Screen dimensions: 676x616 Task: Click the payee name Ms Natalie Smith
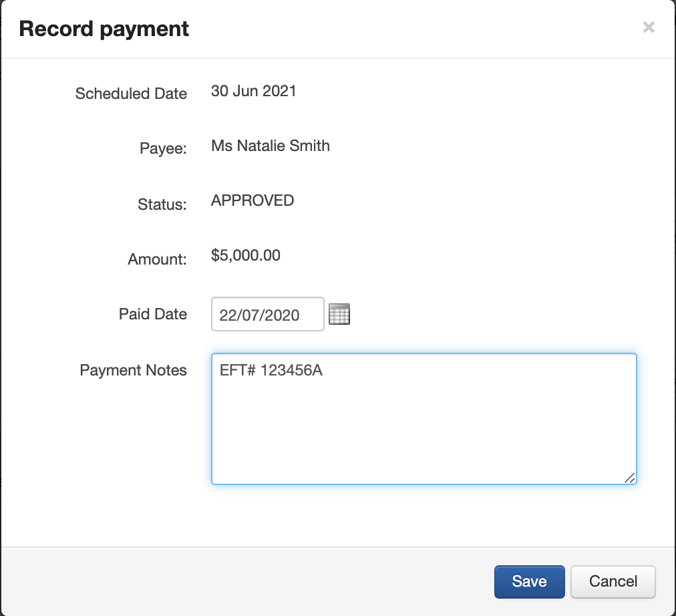tap(270, 146)
